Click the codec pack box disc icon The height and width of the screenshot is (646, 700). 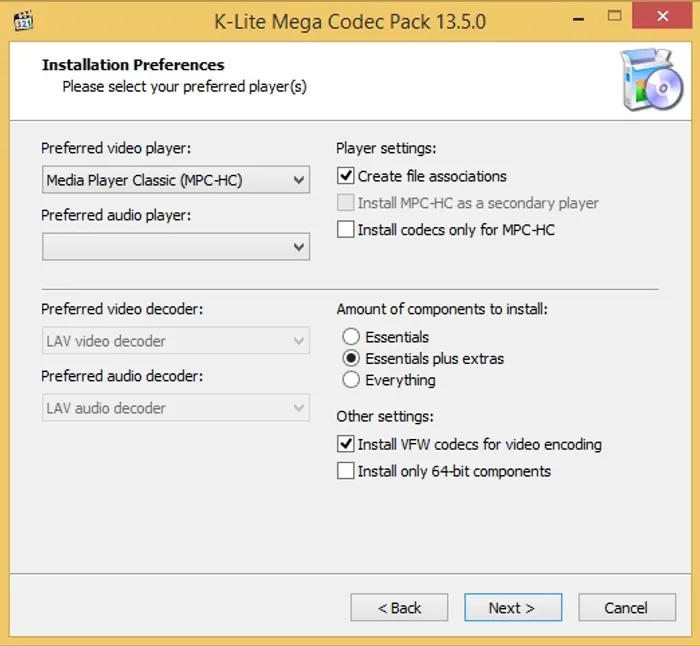coord(651,80)
